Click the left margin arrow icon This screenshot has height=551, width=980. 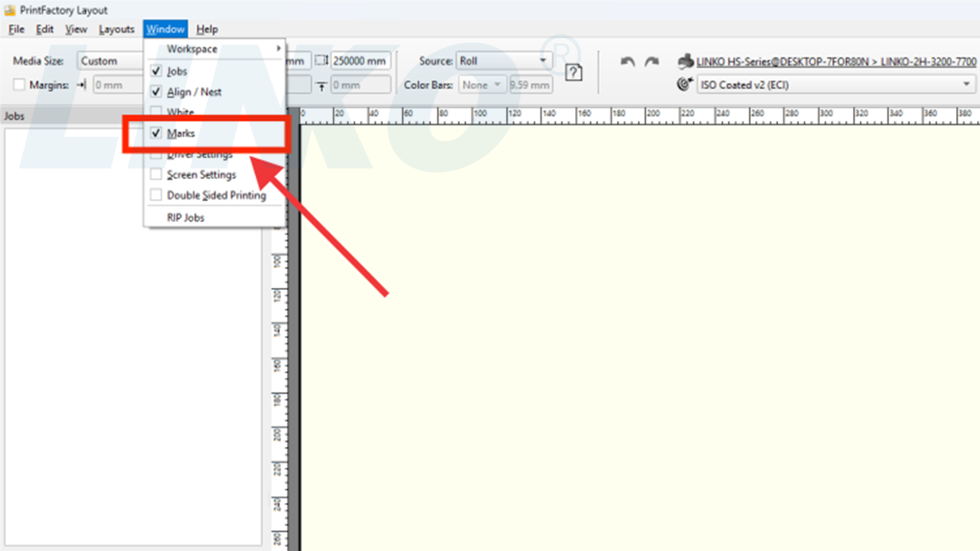coord(82,85)
